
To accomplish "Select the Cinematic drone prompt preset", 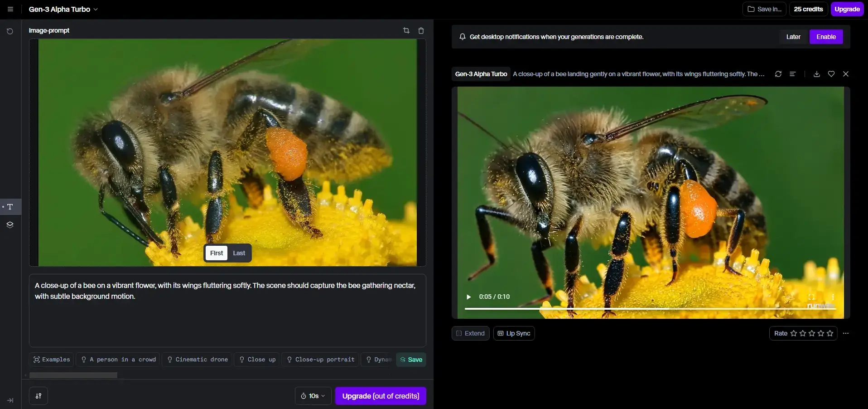I will [x=198, y=360].
